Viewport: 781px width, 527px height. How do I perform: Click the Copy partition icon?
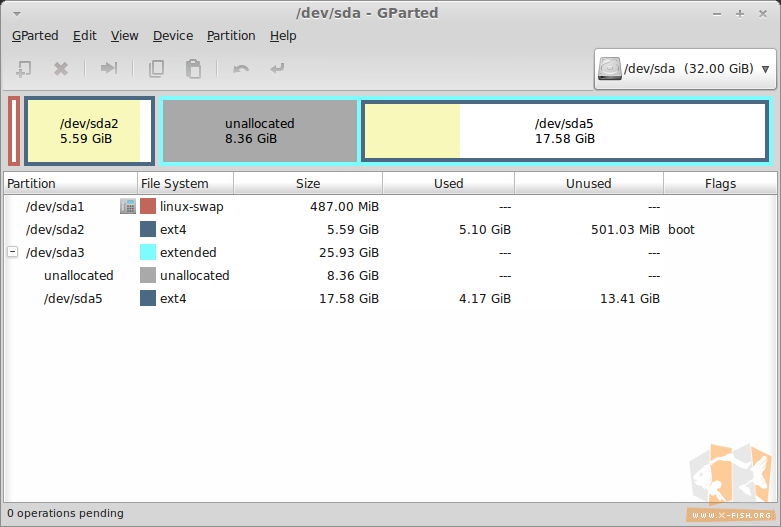(156, 68)
